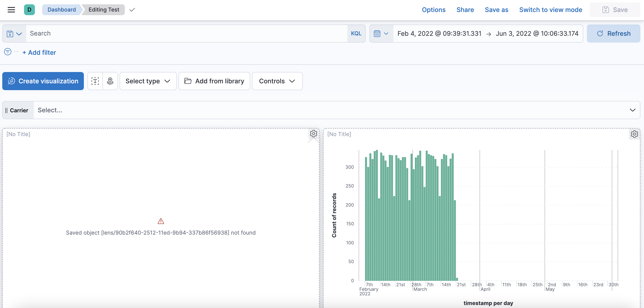Switch query language with the KQL button

point(356,33)
